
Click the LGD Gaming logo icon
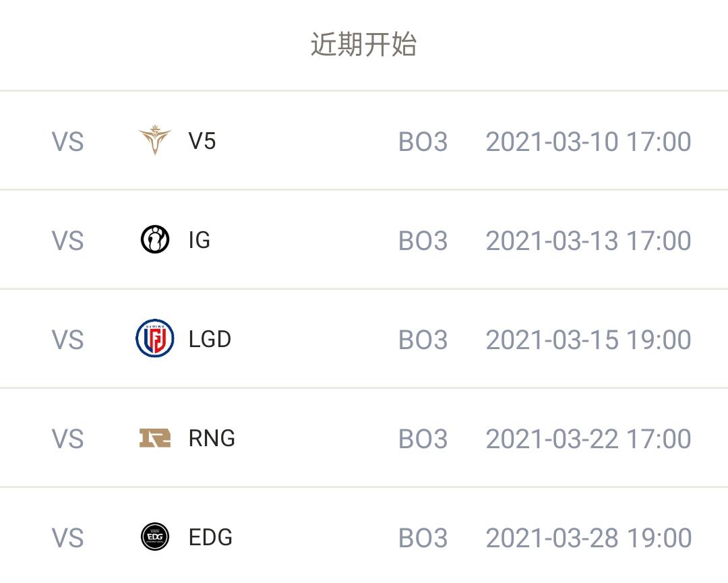154,338
